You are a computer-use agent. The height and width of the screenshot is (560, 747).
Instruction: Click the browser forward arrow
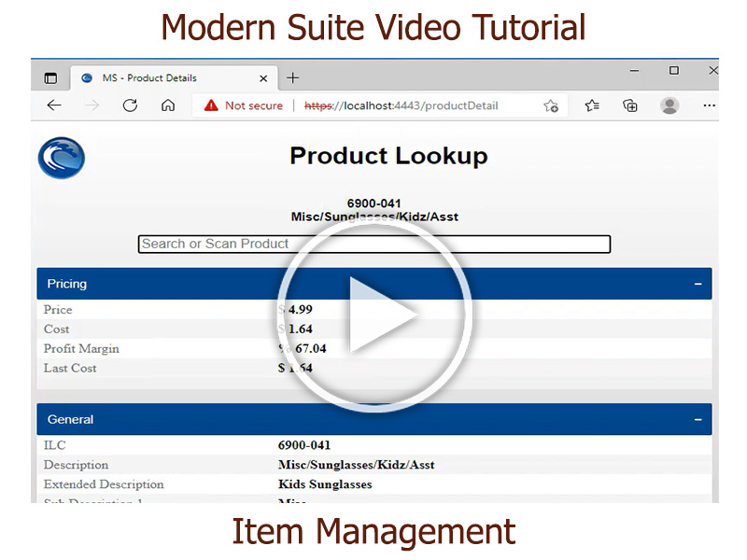pos(92,105)
